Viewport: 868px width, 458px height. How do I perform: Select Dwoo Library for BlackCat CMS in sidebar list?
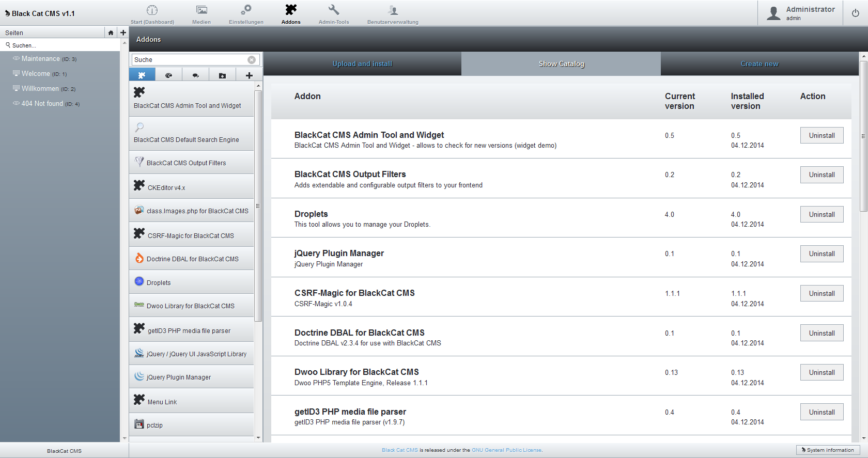coord(191,306)
